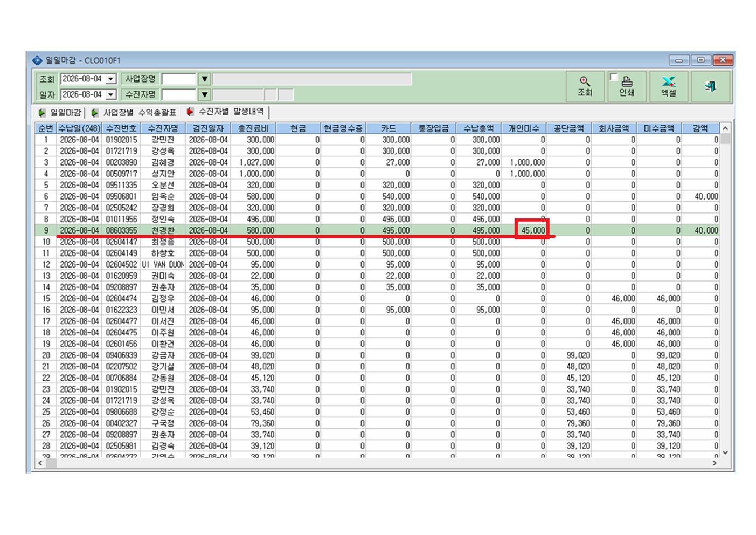Click the exit door icon button
This screenshot has height=535, width=756.
(711, 86)
